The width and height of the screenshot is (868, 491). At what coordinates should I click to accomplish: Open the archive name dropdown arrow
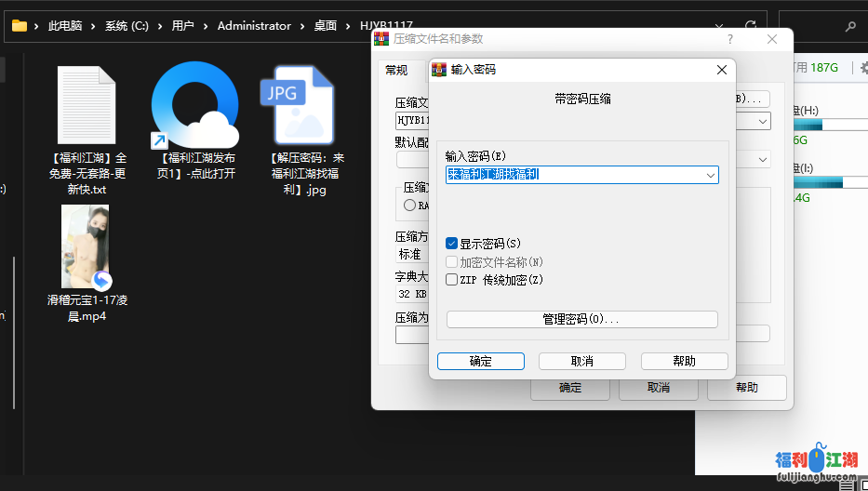click(763, 121)
